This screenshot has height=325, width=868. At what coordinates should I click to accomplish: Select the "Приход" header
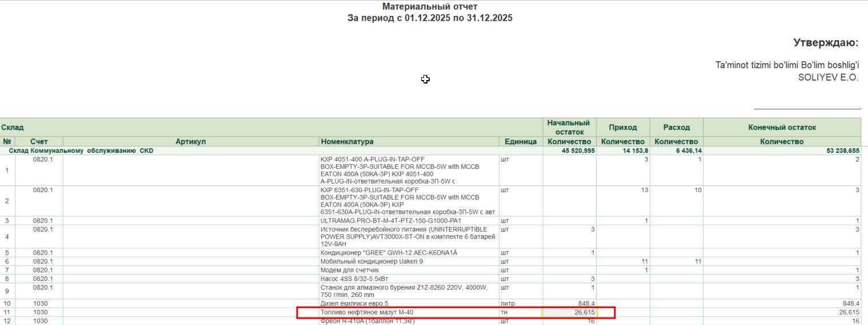click(x=623, y=128)
